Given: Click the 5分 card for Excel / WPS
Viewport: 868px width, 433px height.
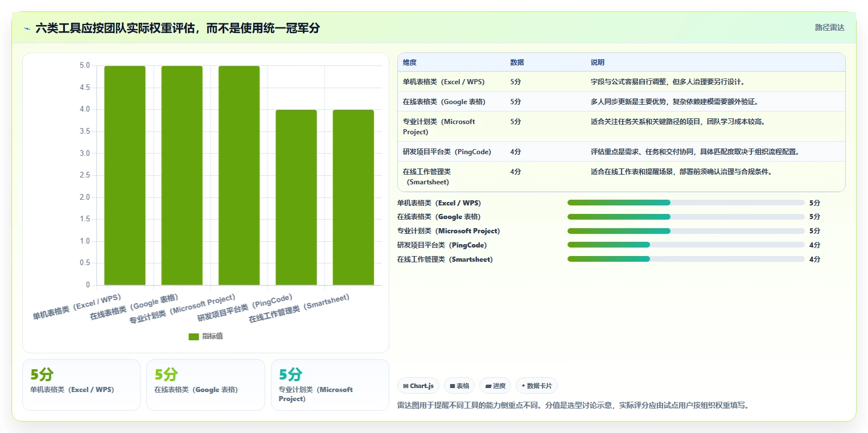Looking at the screenshot, I should [81, 385].
